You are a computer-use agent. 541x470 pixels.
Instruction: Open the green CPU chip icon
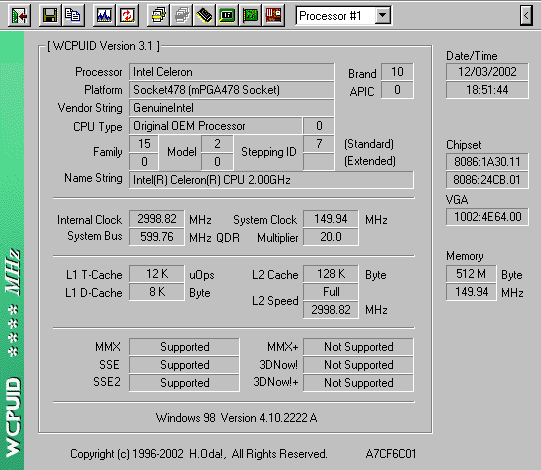[x=227, y=15]
